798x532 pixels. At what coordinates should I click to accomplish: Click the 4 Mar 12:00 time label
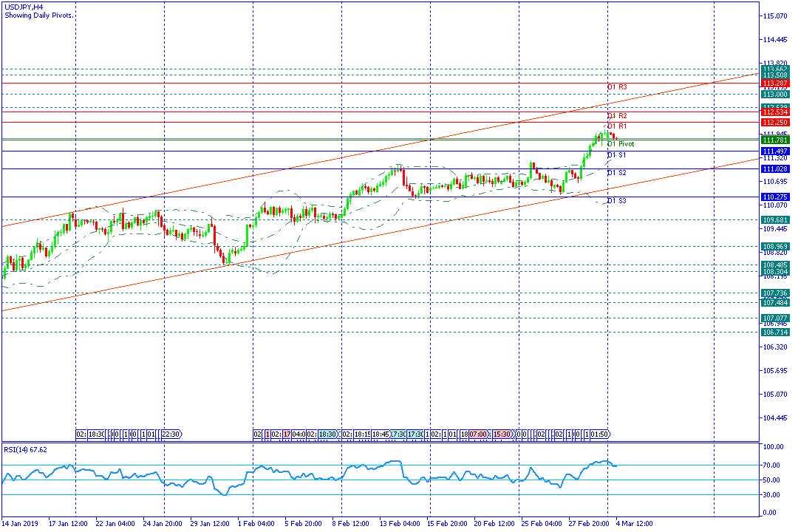633,524
